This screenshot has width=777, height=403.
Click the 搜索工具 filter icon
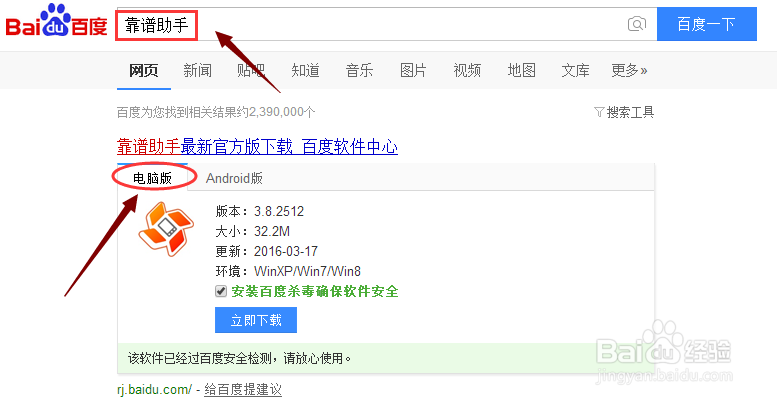(x=599, y=113)
